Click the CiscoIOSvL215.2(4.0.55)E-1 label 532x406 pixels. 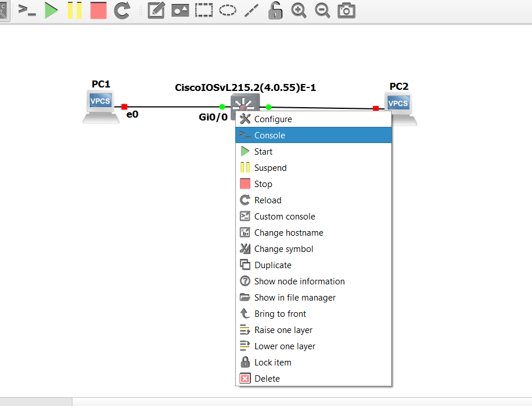click(245, 87)
